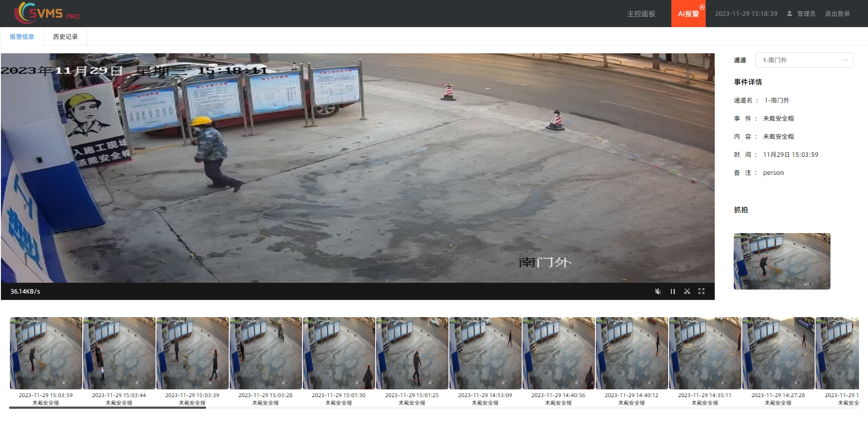
Task: Click the 管理员 user icon
Action: [789, 14]
